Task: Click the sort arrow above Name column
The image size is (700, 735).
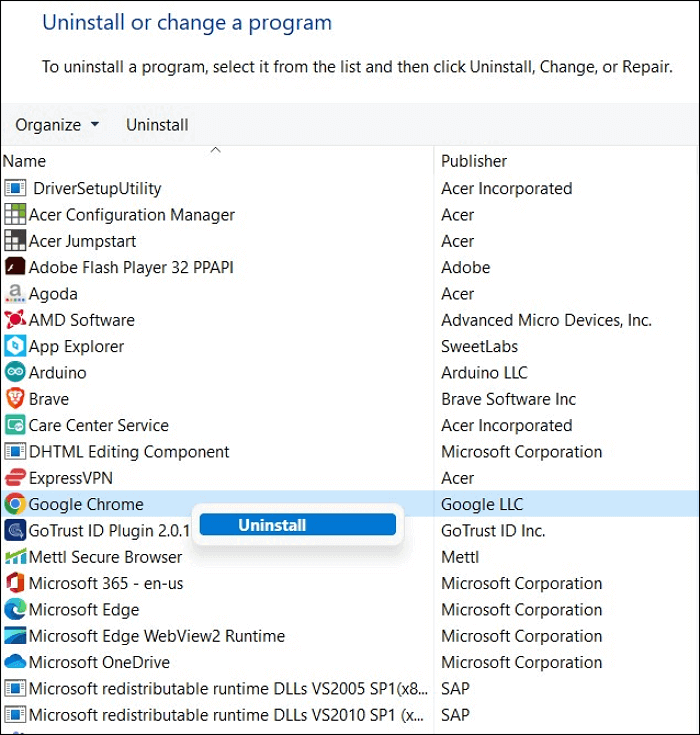Action: [x=215, y=150]
